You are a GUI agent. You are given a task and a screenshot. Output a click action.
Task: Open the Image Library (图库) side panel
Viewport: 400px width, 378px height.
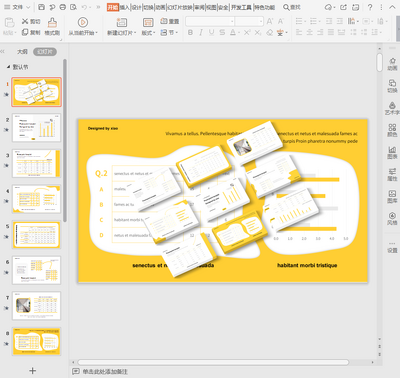[x=392, y=196]
